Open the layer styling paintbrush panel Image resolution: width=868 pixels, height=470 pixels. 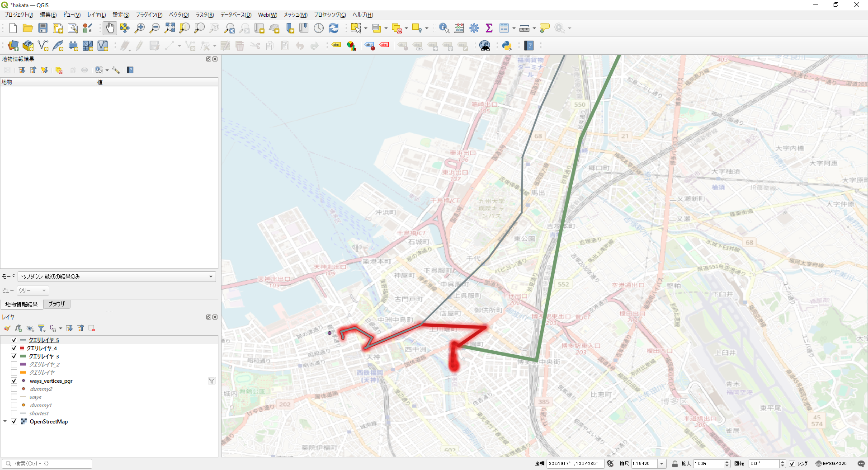[x=7, y=328]
